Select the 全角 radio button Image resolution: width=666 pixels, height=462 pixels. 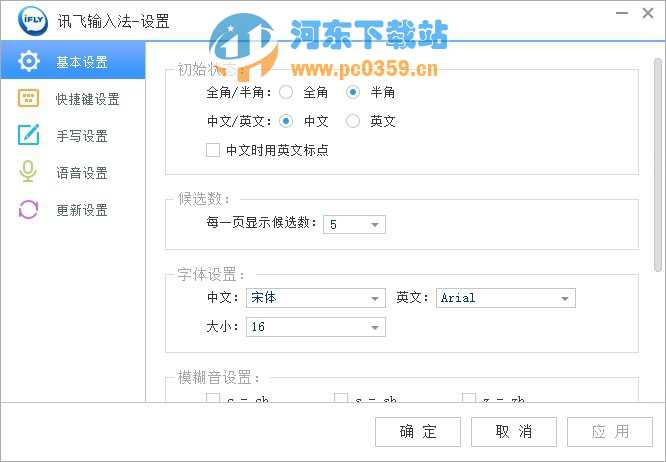(x=286, y=92)
